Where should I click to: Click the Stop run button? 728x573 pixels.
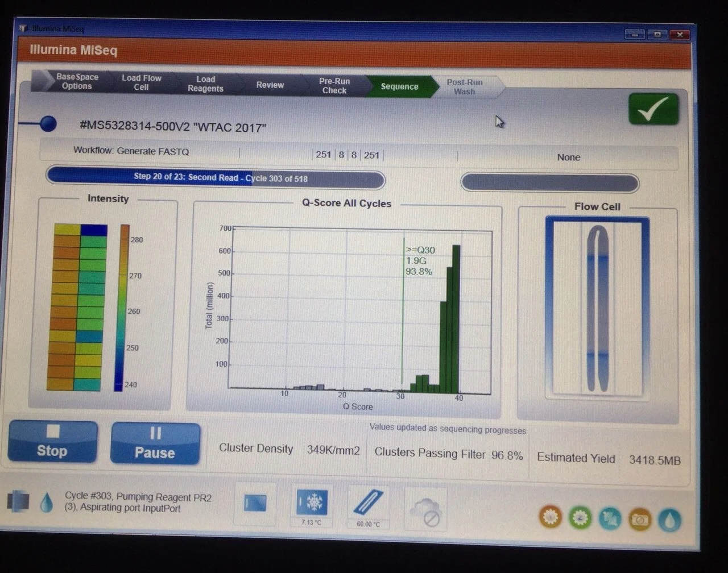pyautogui.click(x=52, y=442)
